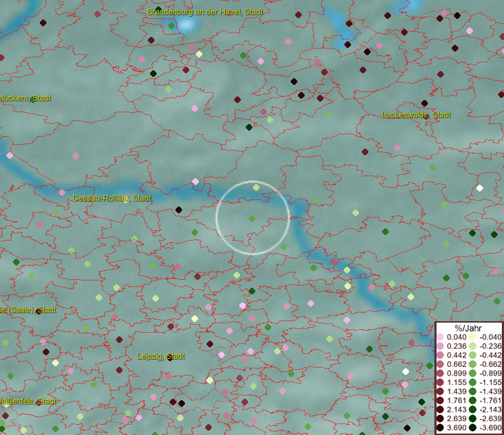Select the -0.236 light green swatch
This screenshot has width=504, height=435.
(473, 346)
